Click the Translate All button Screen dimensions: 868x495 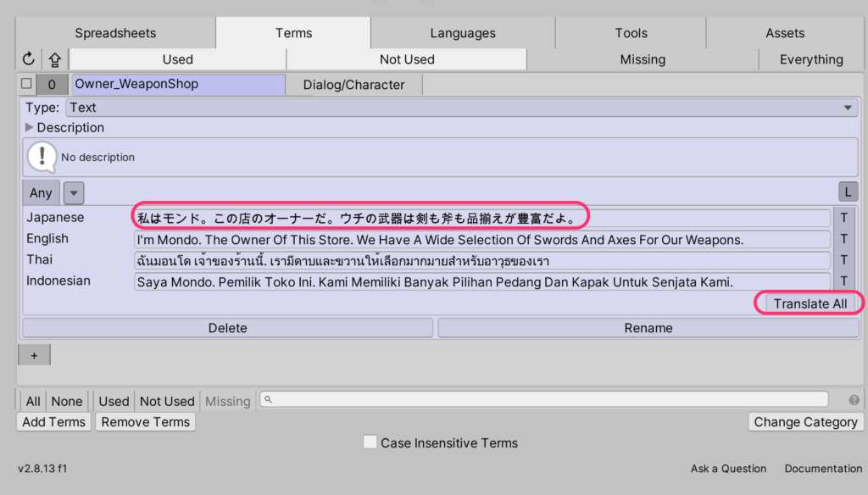pos(810,303)
